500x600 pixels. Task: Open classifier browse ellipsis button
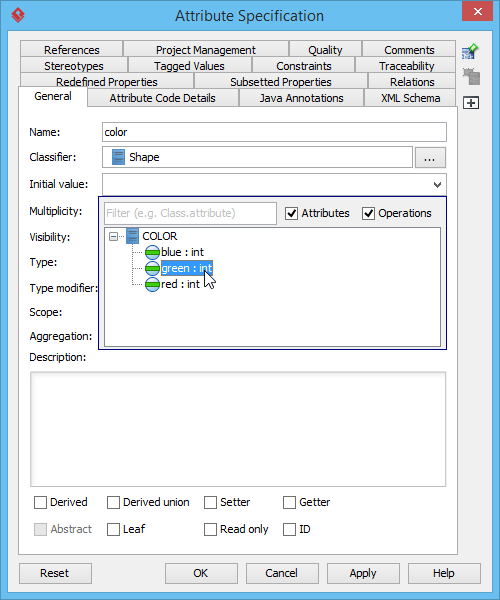point(430,158)
